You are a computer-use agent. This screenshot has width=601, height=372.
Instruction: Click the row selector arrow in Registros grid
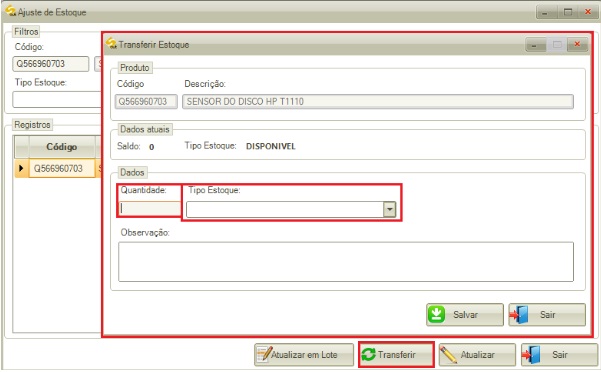21,168
